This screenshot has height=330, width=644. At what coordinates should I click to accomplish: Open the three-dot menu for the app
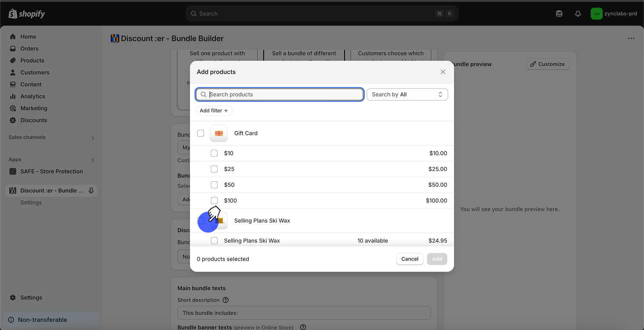pyautogui.click(x=631, y=38)
